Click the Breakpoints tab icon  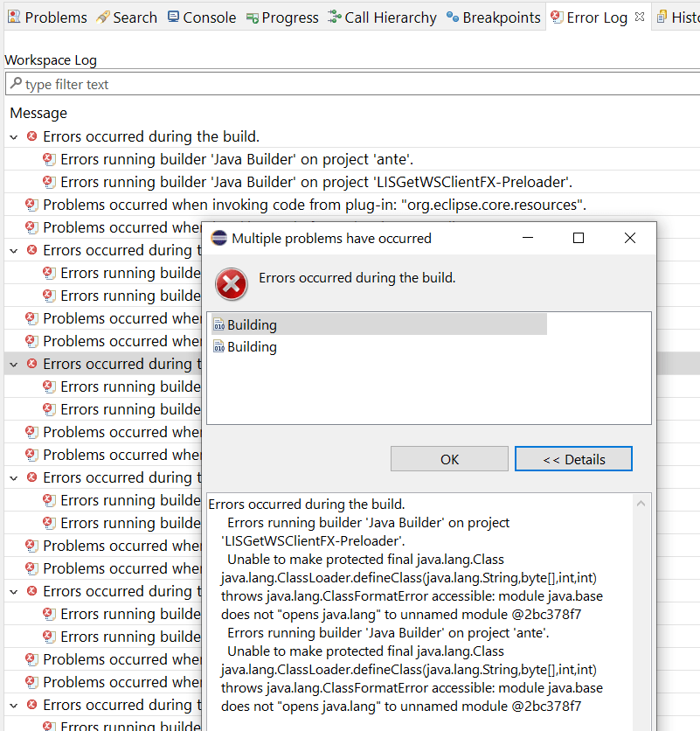[453, 17]
